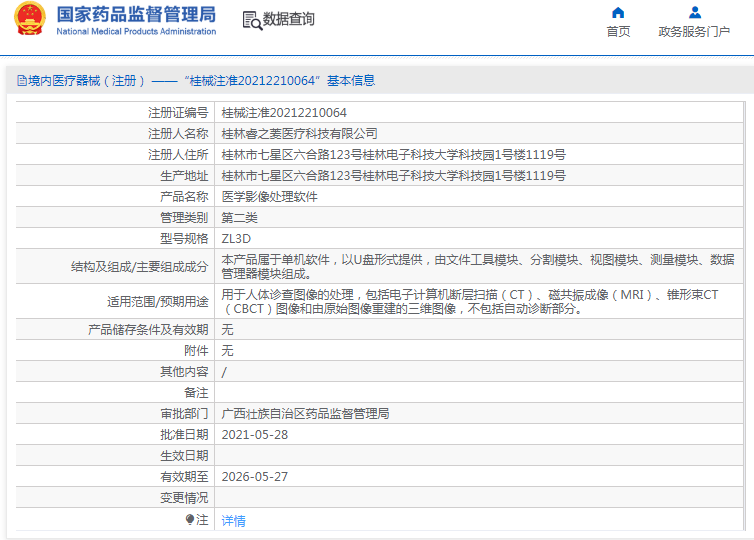Image resolution: width=754 pixels, height=540 pixels.
Task: Select registration number 桂械注准20212210064 value
Action: (x=284, y=113)
